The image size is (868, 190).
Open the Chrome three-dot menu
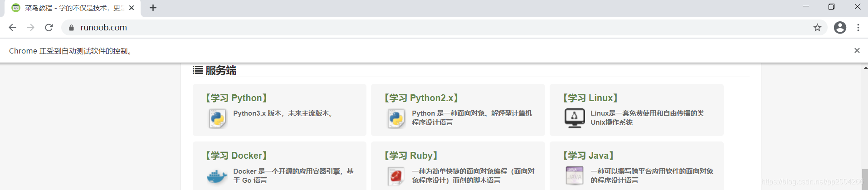click(x=858, y=28)
